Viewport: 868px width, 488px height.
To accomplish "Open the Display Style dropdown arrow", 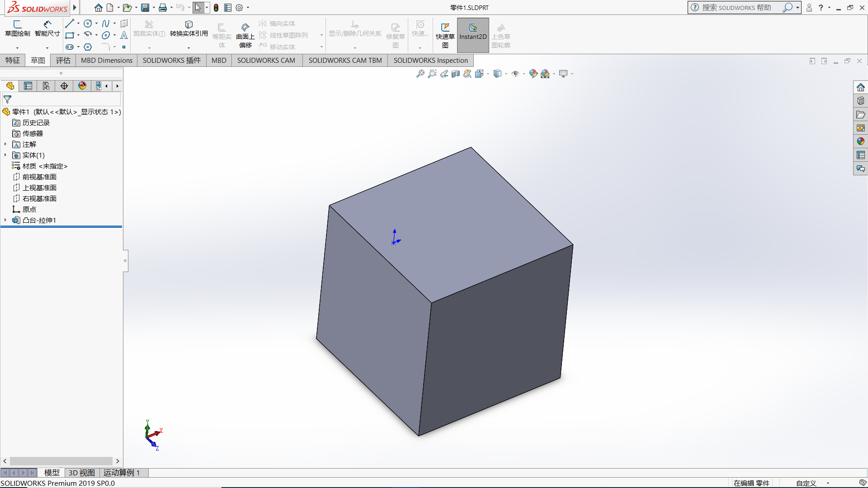I will (506, 74).
